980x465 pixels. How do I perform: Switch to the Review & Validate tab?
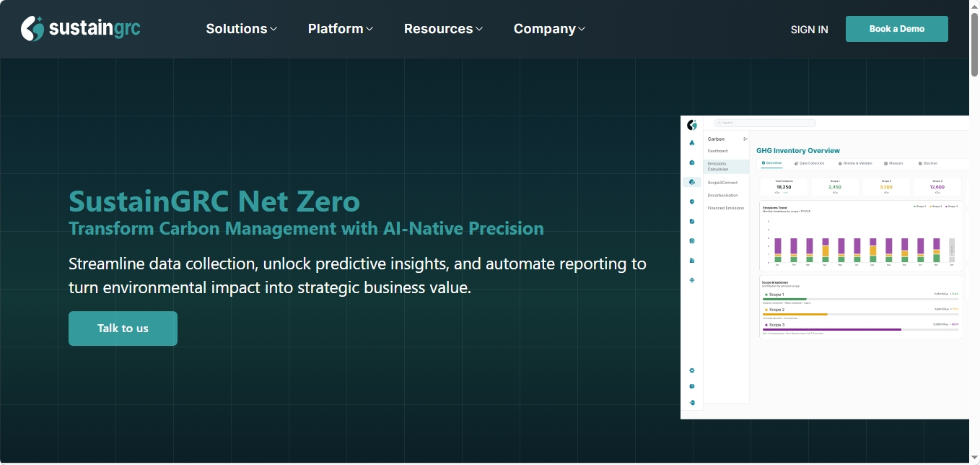pyautogui.click(x=855, y=163)
